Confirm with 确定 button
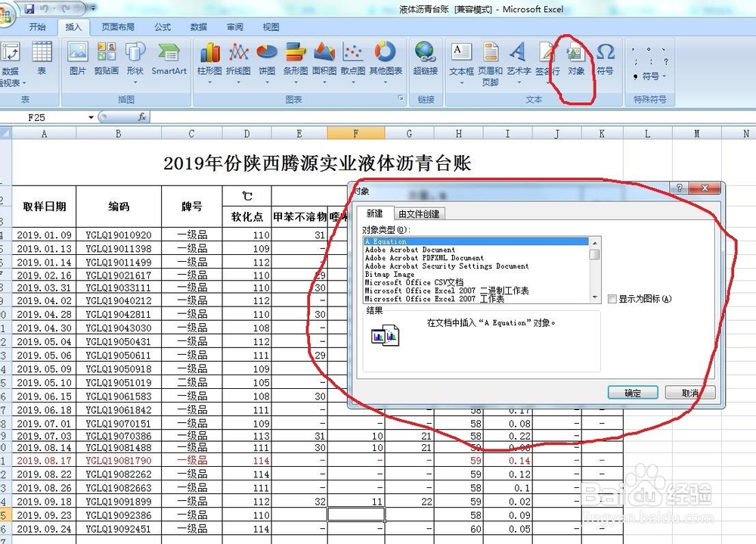 [633, 393]
